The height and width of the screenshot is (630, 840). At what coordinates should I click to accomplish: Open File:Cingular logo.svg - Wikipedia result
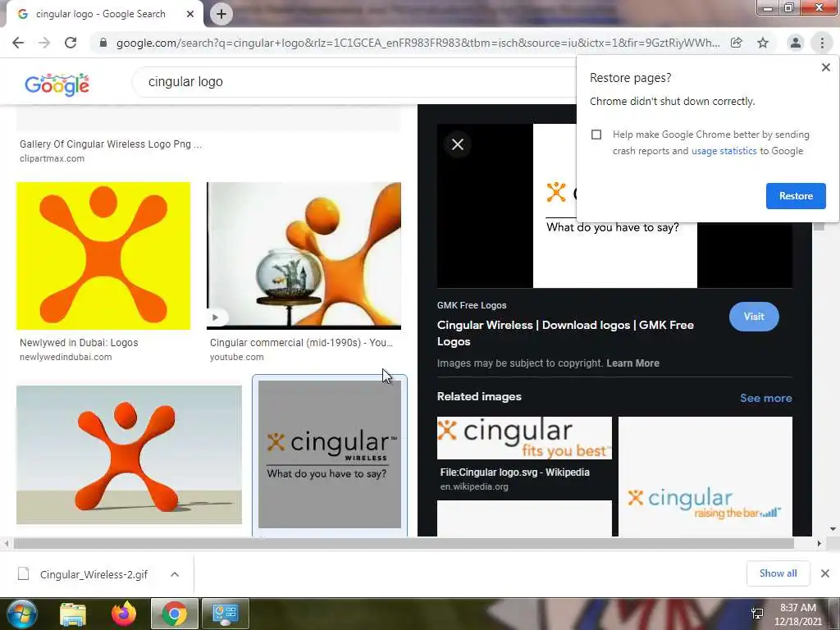(x=514, y=472)
